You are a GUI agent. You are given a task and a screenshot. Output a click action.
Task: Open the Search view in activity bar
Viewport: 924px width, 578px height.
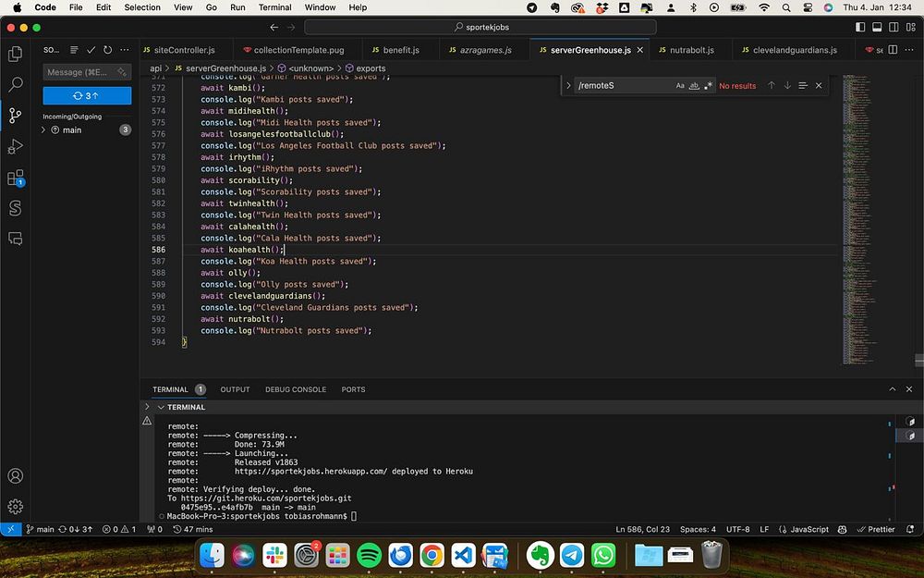click(15, 84)
